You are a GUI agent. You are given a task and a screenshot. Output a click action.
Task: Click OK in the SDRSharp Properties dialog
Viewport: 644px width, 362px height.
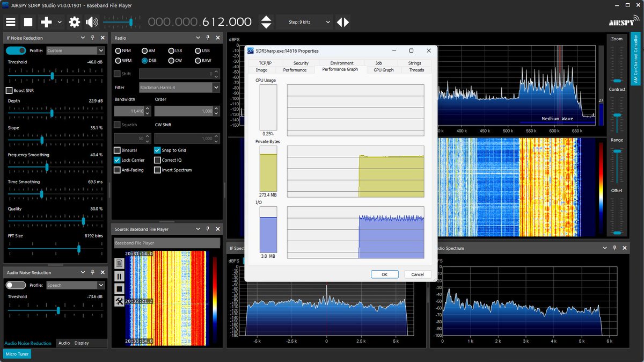pyautogui.click(x=384, y=274)
